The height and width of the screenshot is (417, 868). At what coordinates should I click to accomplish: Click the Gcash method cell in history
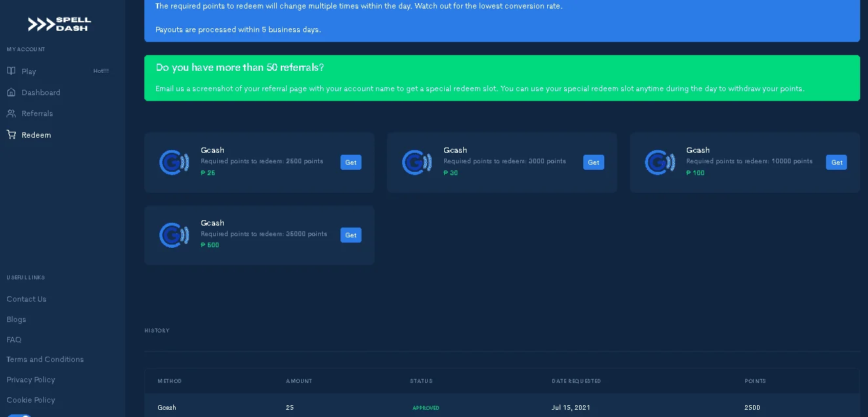tap(167, 408)
